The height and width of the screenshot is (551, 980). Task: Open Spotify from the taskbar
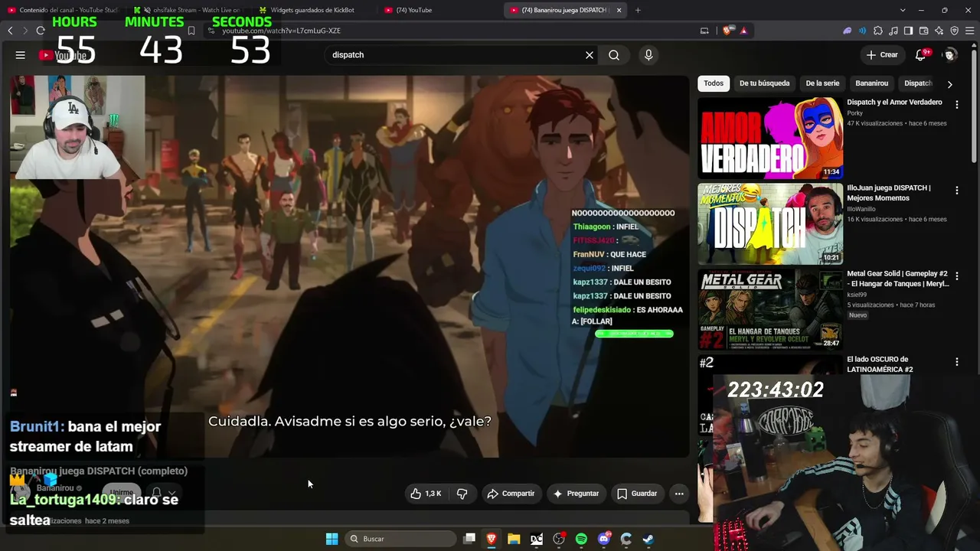click(581, 539)
